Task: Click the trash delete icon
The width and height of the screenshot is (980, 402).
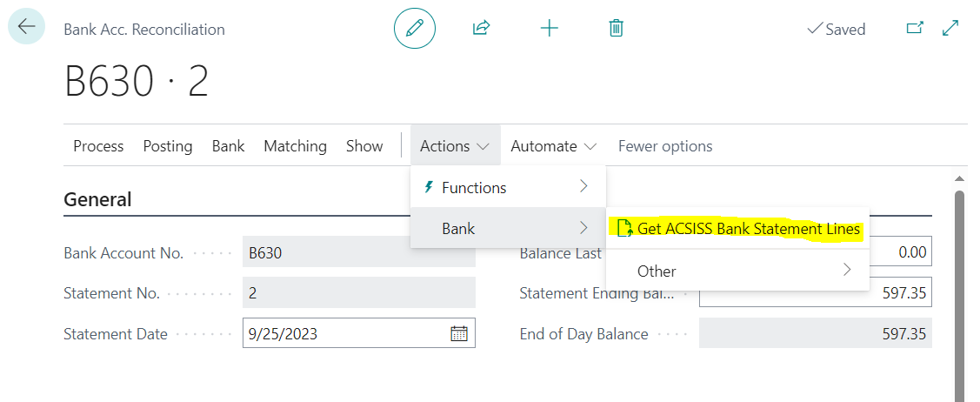Action: [616, 28]
